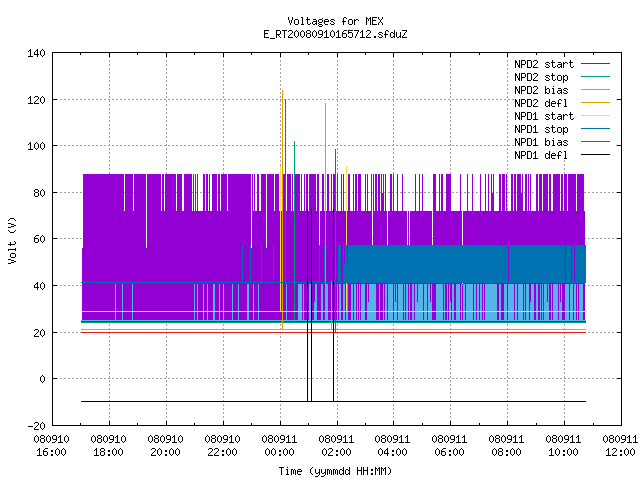640x480 pixels.
Task: Click the 080910 16:00 x-axis tick label
Action: pos(51,446)
